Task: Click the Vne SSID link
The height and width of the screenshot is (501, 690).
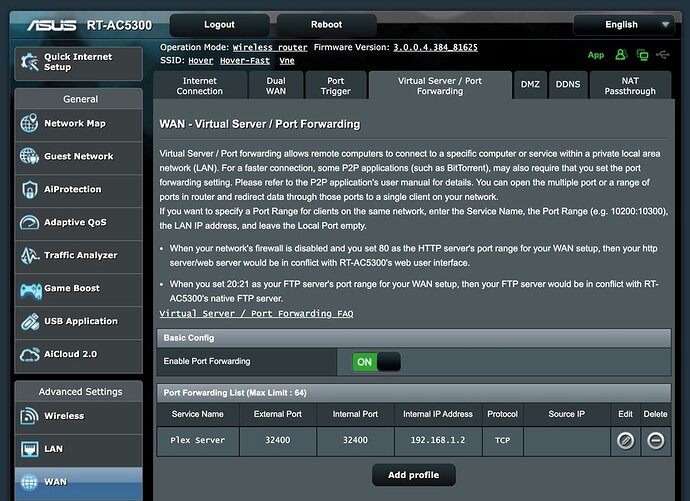Action: pyautogui.click(x=287, y=61)
